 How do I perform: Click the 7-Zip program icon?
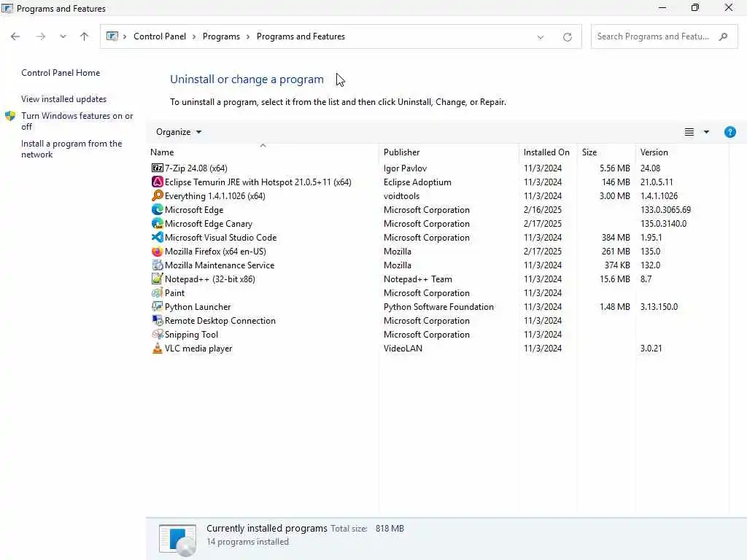158,168
